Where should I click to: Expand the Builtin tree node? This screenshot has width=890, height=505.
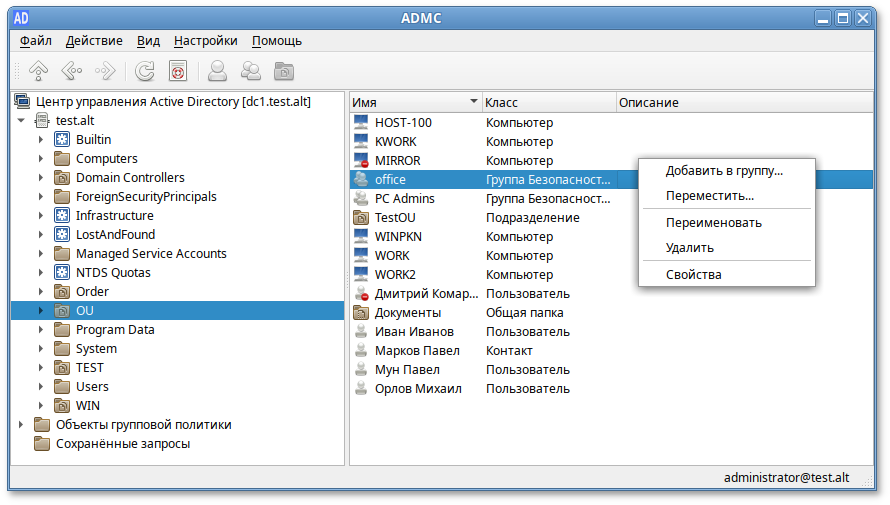[41, 140]
